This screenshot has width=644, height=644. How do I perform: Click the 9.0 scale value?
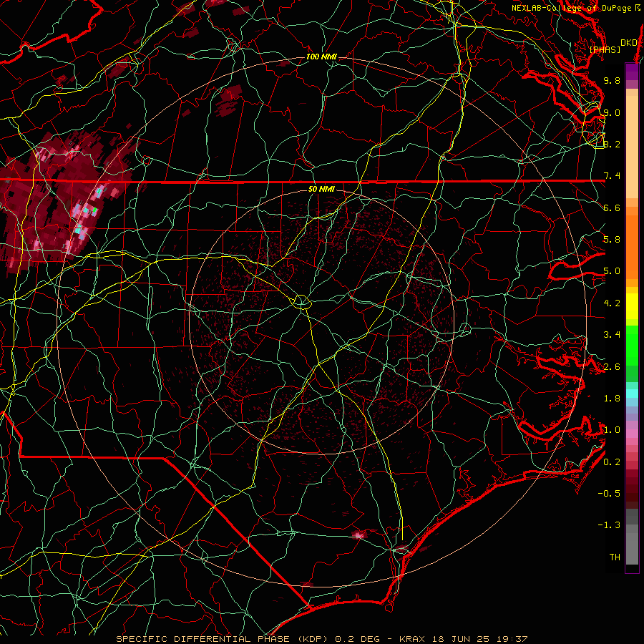click(x=612, y=112)
